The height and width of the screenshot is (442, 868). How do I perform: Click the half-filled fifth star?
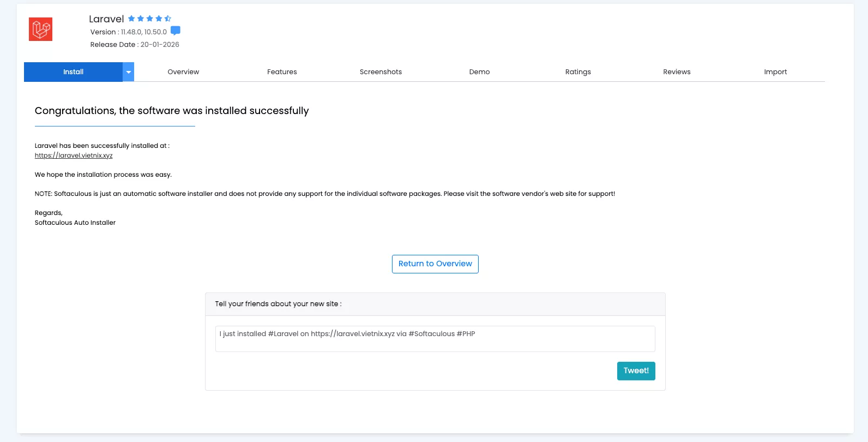167,18
